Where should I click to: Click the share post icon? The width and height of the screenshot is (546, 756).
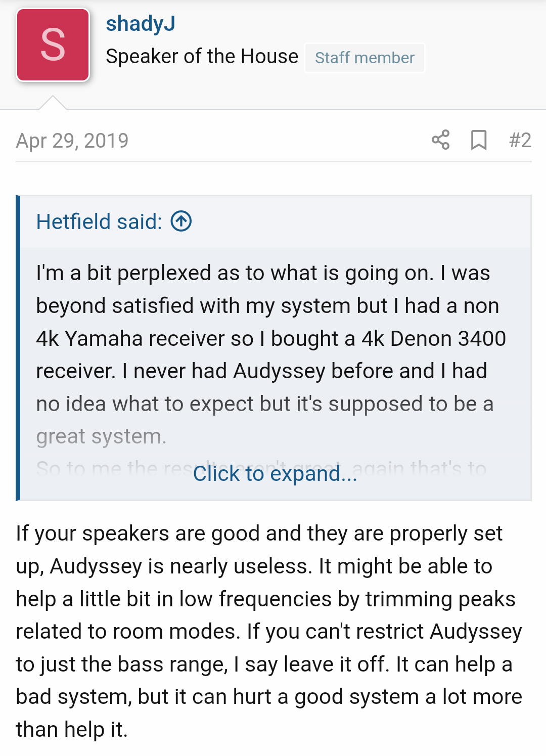click(x=440, y=140)
